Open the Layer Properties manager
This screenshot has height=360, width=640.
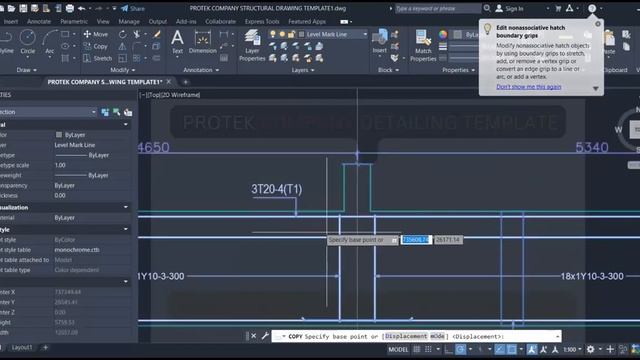pyautogui.click(x=252, y=46)
